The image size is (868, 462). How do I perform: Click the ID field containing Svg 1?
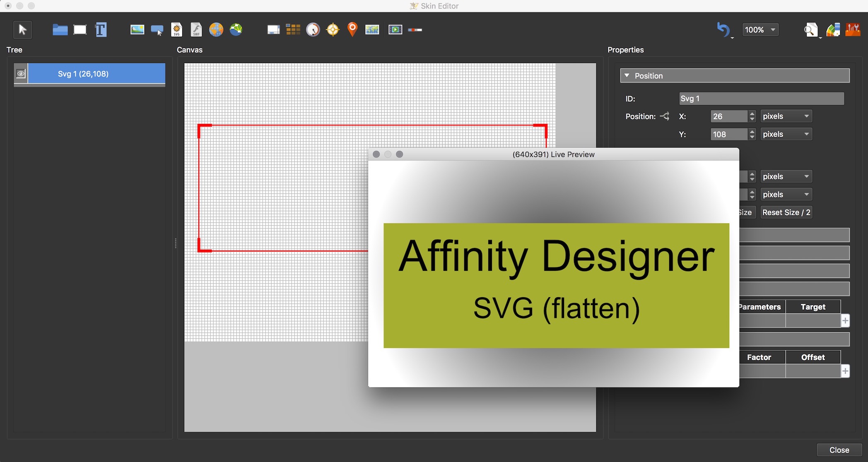click(762, 99)
